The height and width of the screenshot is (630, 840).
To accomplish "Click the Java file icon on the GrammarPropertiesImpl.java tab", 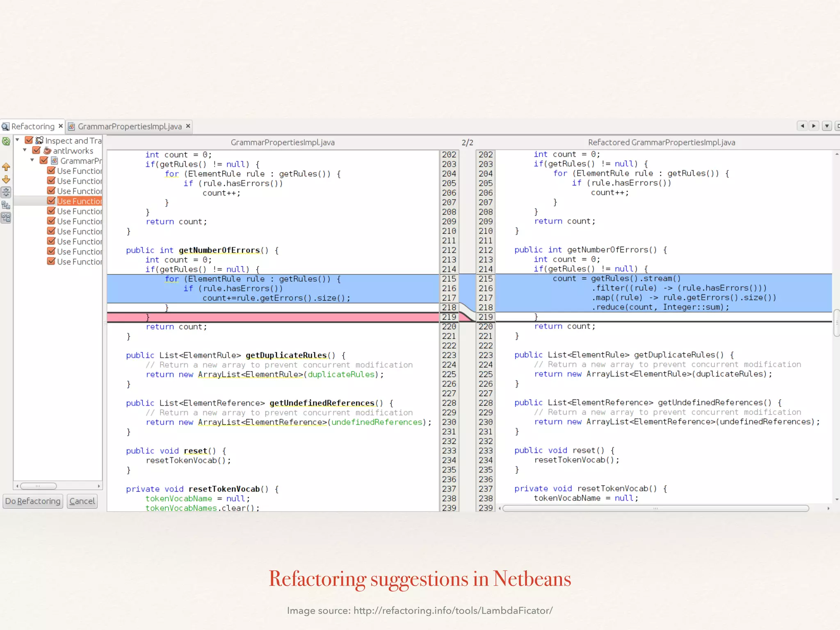I will [71, 126].
